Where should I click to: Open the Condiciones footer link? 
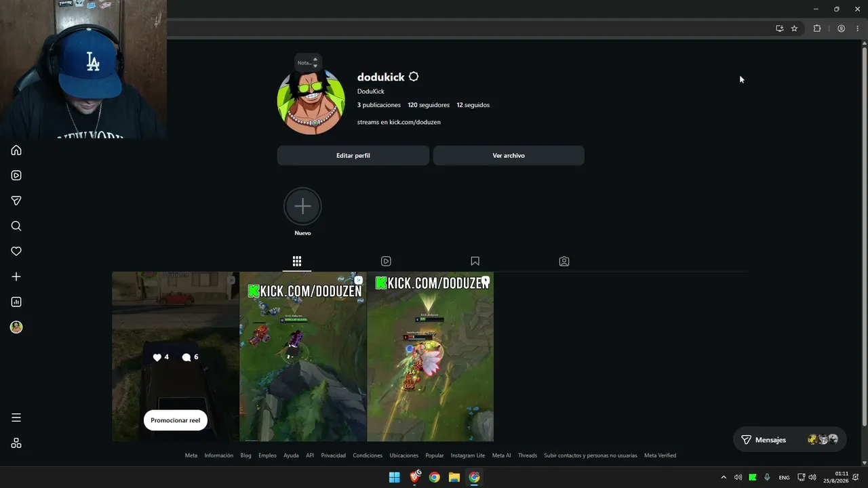click(x=368, y=455)
